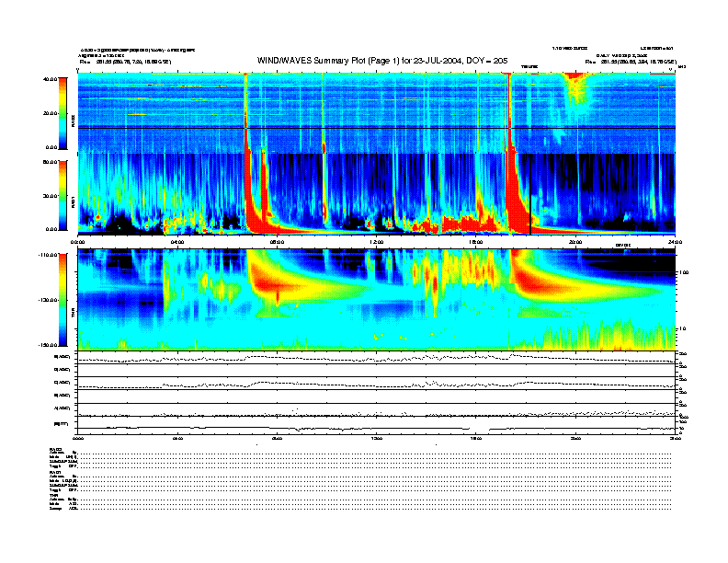Click the RAD2 color scale bar
728x563 pixels.
pos(62,112)
